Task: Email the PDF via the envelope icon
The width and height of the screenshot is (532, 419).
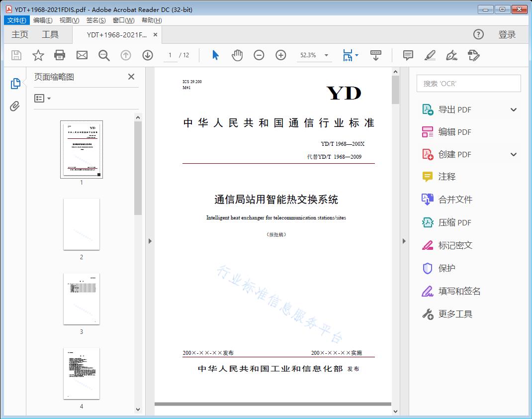Action: [x=82, y=55]
